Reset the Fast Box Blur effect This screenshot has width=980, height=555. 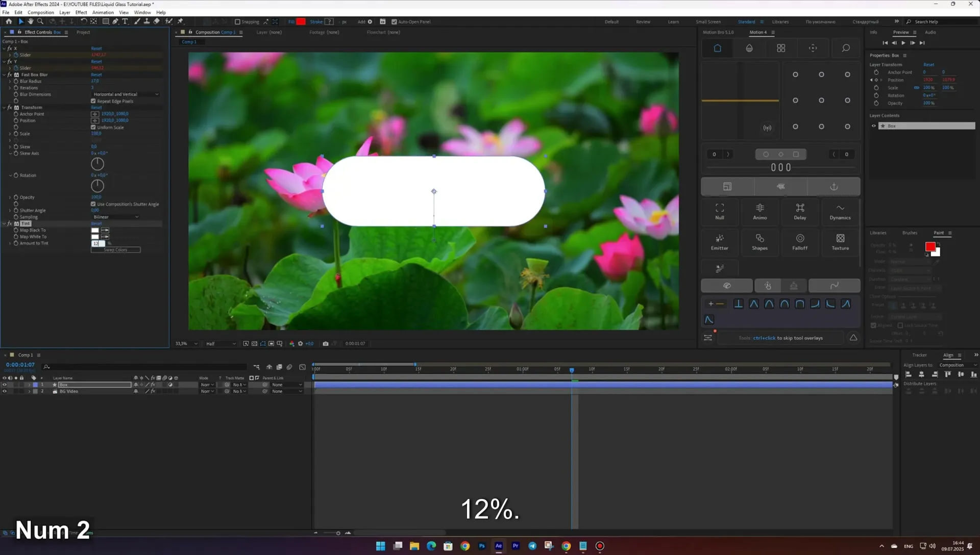(x=96, y=74)
